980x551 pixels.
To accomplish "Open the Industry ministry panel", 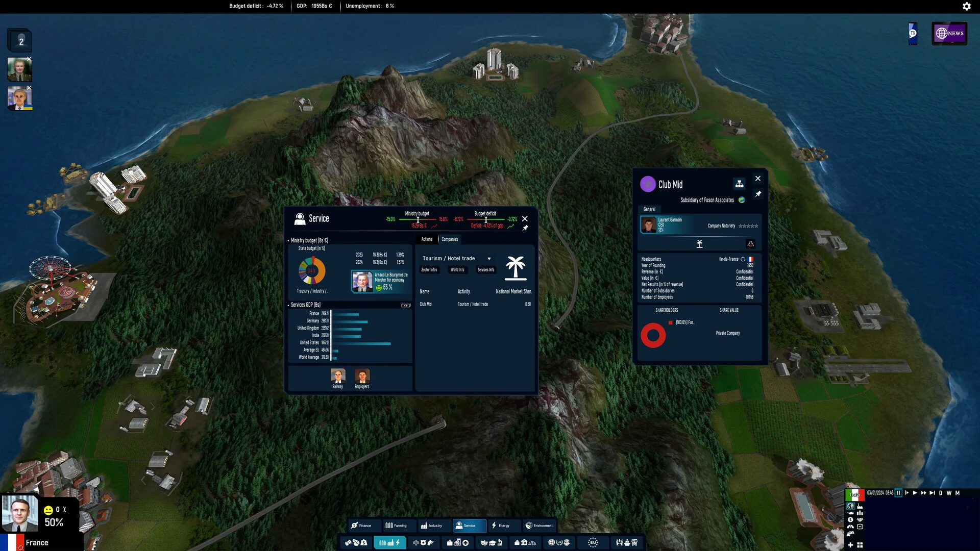I will pos(433,525).
